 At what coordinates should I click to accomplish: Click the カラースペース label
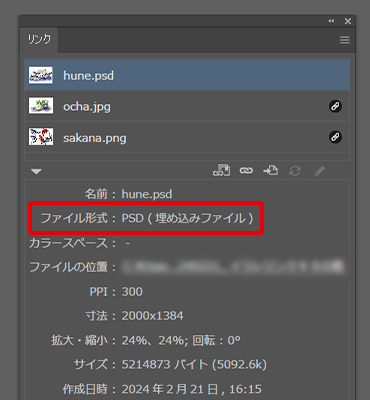(x=72, y=243)
